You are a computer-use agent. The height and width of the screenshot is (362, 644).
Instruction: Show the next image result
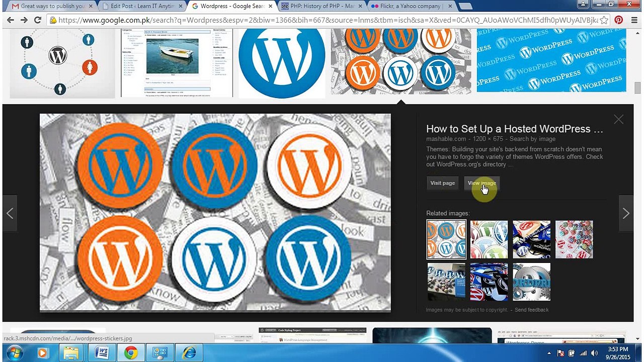point(626,213)
